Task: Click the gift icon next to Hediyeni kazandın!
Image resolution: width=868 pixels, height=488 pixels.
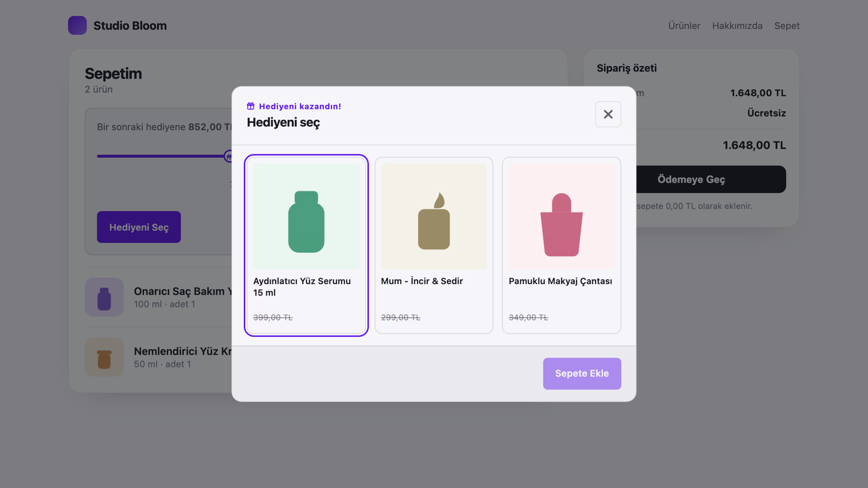Action: [251, 106]
